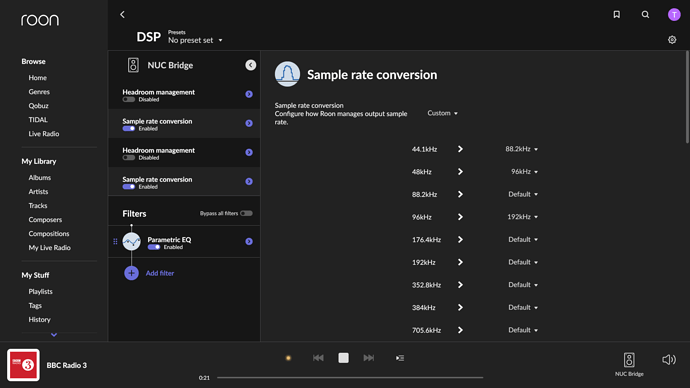The image size is (690, 388).
Task: Open 192kHz output Default dropdown
Action: point(523,262)
